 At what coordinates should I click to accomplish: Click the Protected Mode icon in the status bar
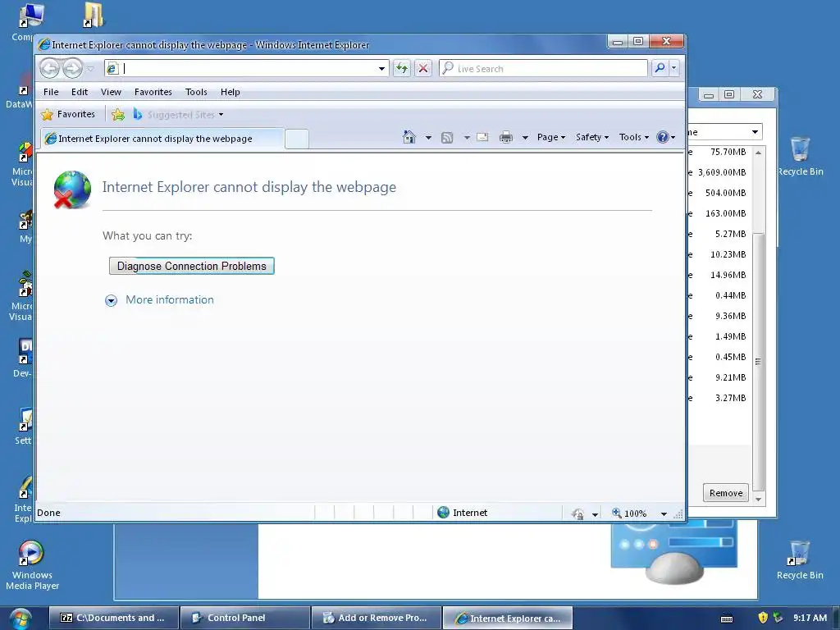pos(577,514)
